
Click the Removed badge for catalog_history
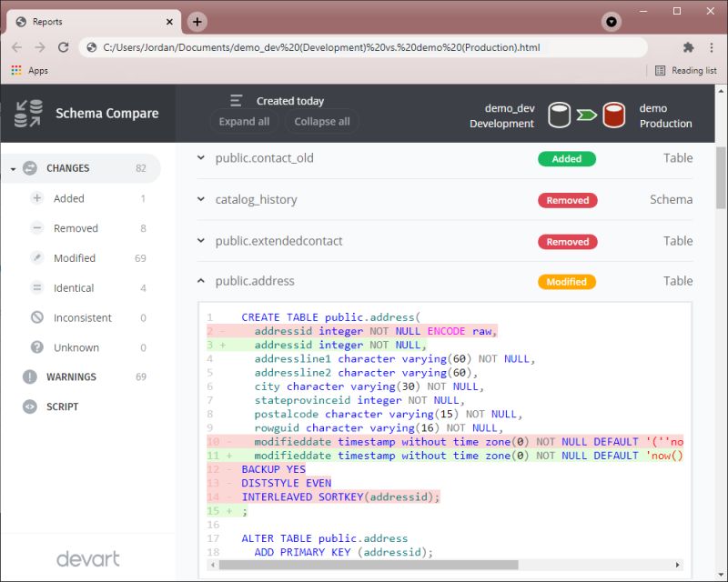(567, 200)
